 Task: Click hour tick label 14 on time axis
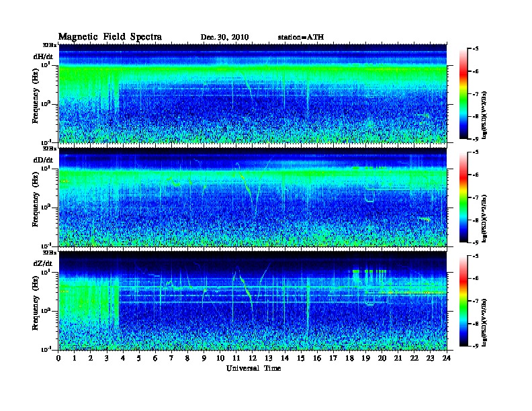(285, 358)
